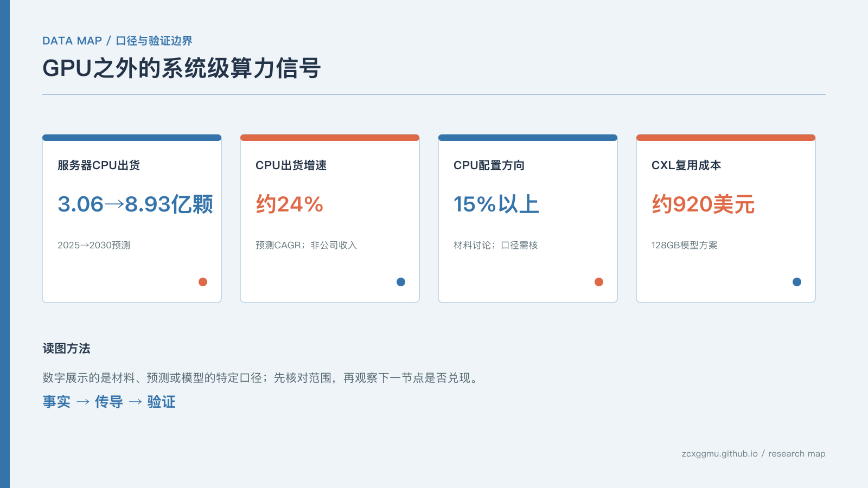Click the blue top bar of 服务器CPU出货 card
Viewport: 868px width, 488px height.
point(132,138)
